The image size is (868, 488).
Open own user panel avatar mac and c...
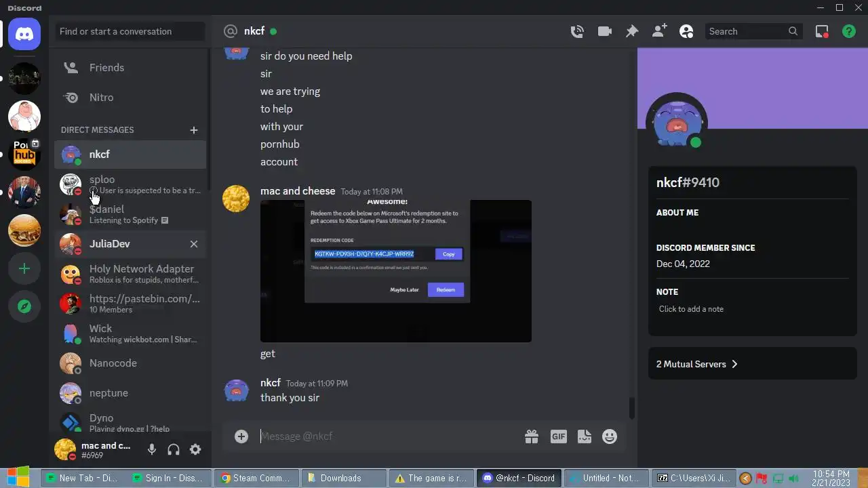click(65, 449)
